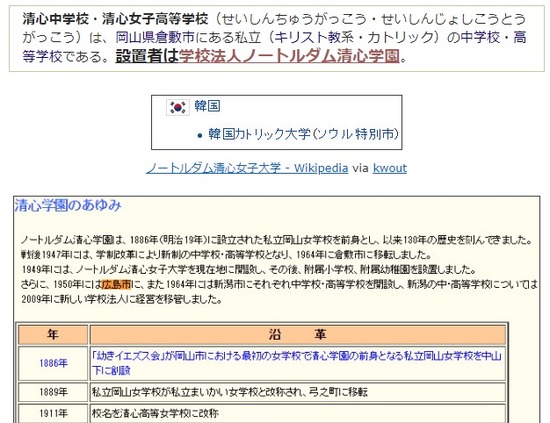Open カトリック link in first paragraph
The image size is (550, 423).
pos(400,37)
